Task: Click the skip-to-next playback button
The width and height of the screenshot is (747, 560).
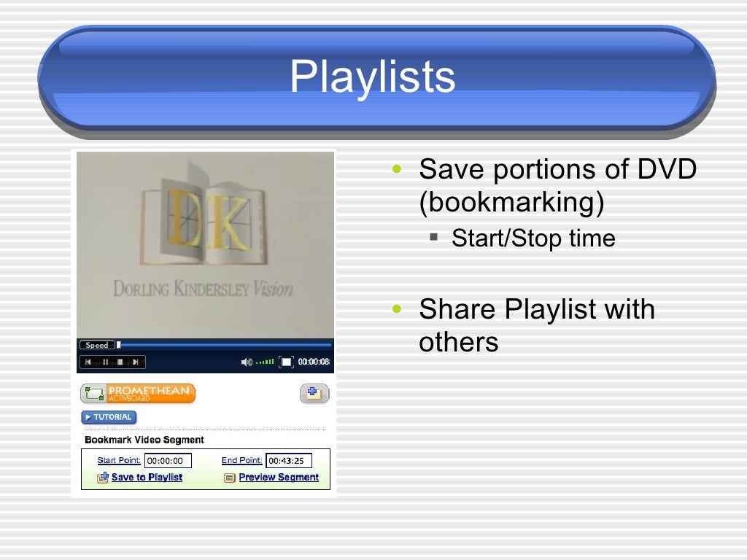Action: (x=136, y=362)
